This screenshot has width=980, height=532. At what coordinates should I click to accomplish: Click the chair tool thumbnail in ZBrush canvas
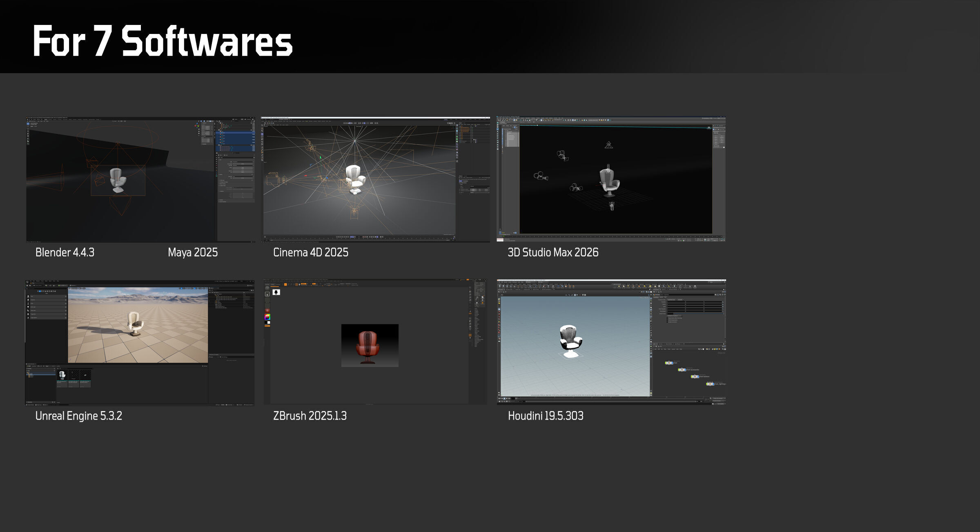[x=276, y=292]
